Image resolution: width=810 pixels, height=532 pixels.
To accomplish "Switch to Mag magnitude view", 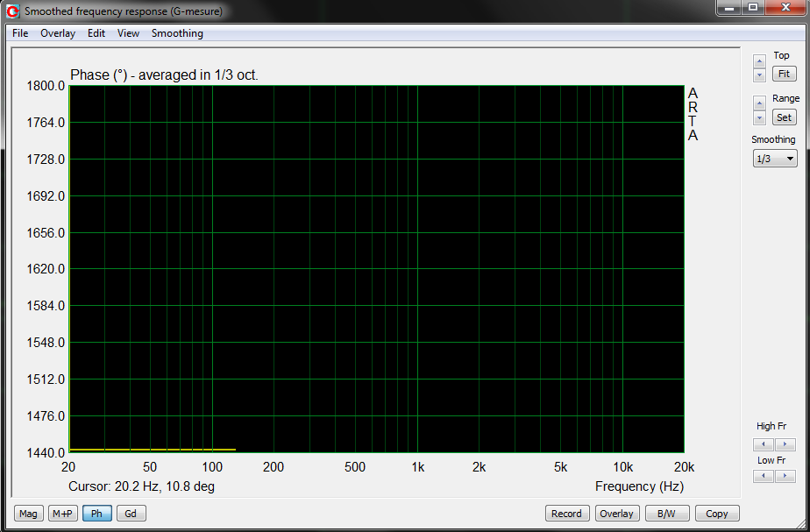I will pos(28,514).
